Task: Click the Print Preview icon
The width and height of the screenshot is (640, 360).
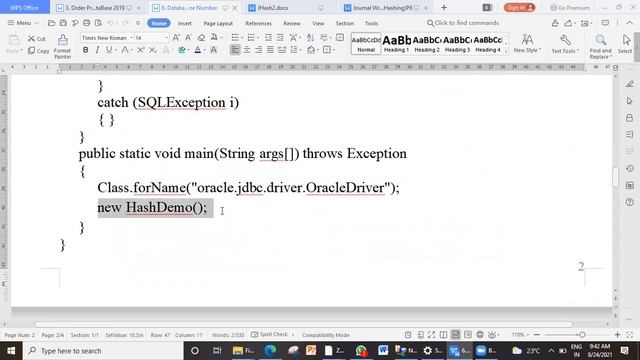Action: pos(98,23)
